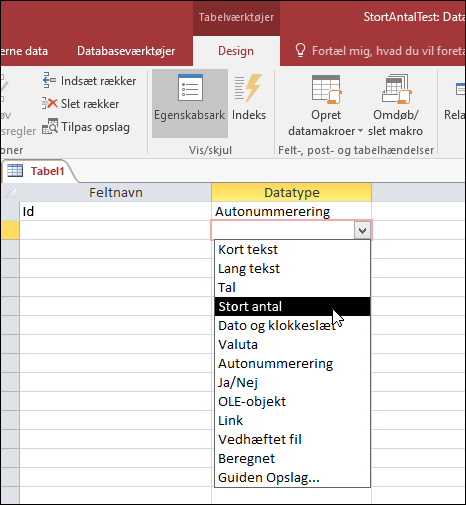This screenshot has height=505, width=466.
Task: Click the Omdøb/slet makro icon
Action: (x=396, y=89)
